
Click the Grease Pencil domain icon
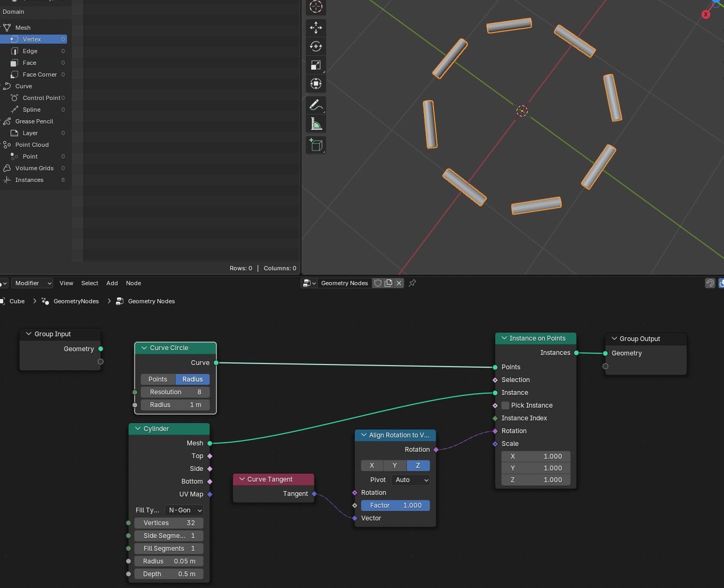(7, 121)
